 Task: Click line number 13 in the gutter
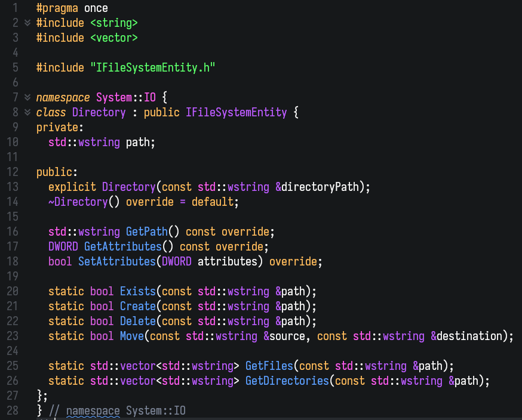13,187
